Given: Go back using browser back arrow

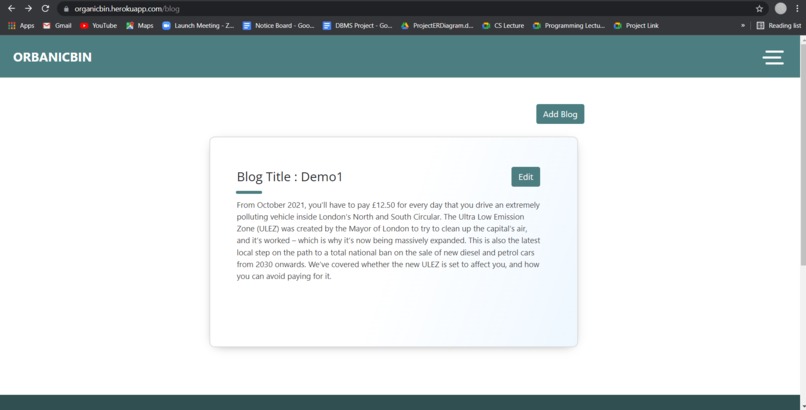Looking at the screenshot, I should [x=11, y=9].
